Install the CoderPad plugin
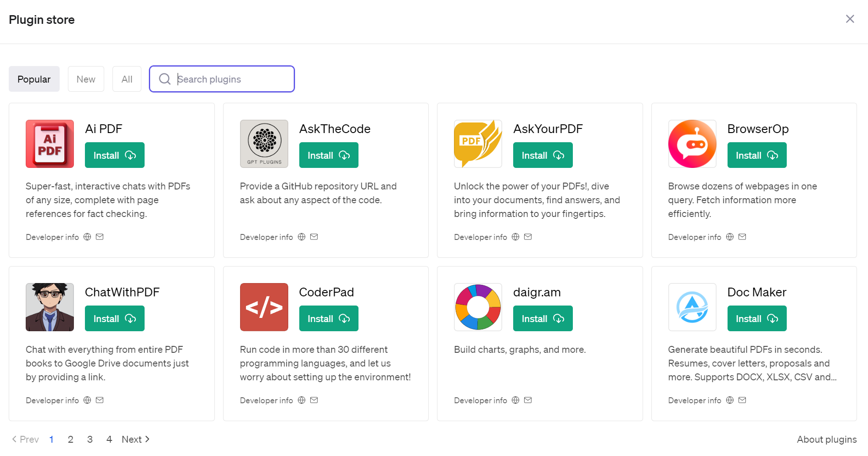 click(329, 318)
